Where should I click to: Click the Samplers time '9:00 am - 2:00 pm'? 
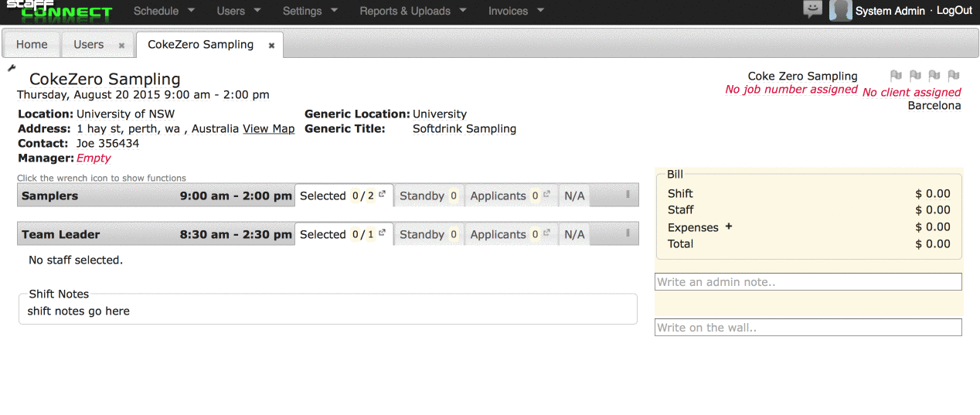pos(236,196)
